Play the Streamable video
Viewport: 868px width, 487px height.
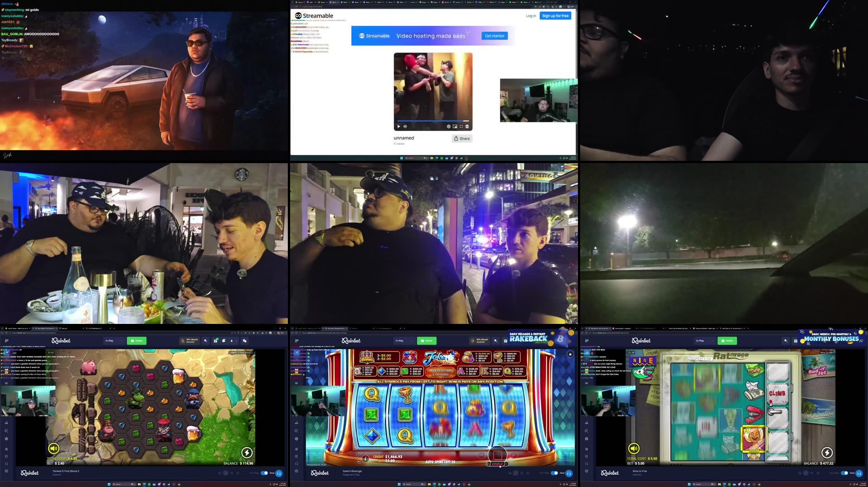click(x=399, y=126)
